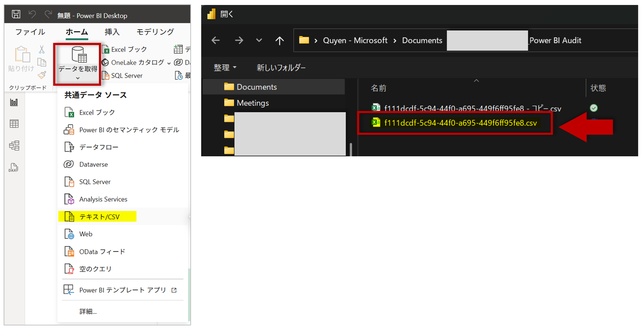The width and height of the screenshot is (644, 330).
Task: Click the 貼り付け paste button
Action: (x=21, y=59)
